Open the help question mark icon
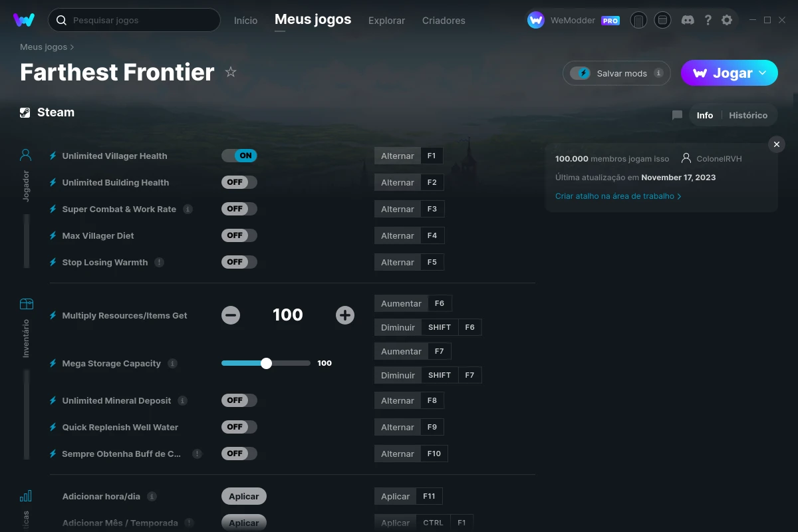798x532 pixels. [708, 20]
